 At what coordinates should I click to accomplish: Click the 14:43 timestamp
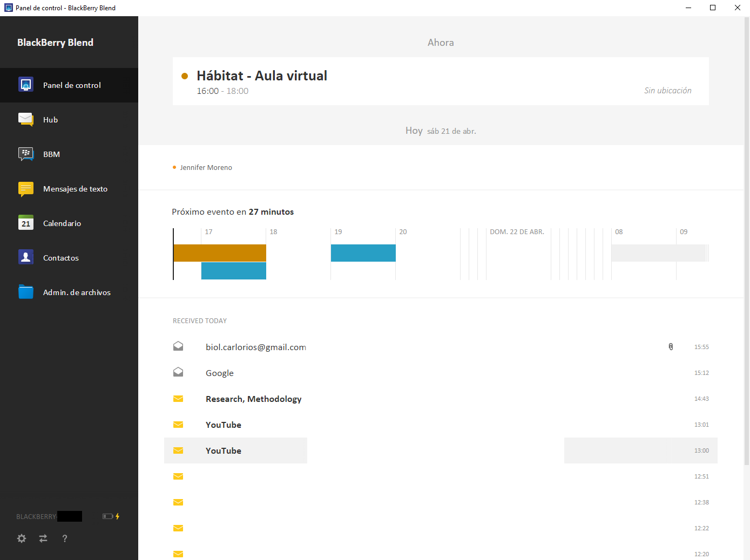pos(701,399)
